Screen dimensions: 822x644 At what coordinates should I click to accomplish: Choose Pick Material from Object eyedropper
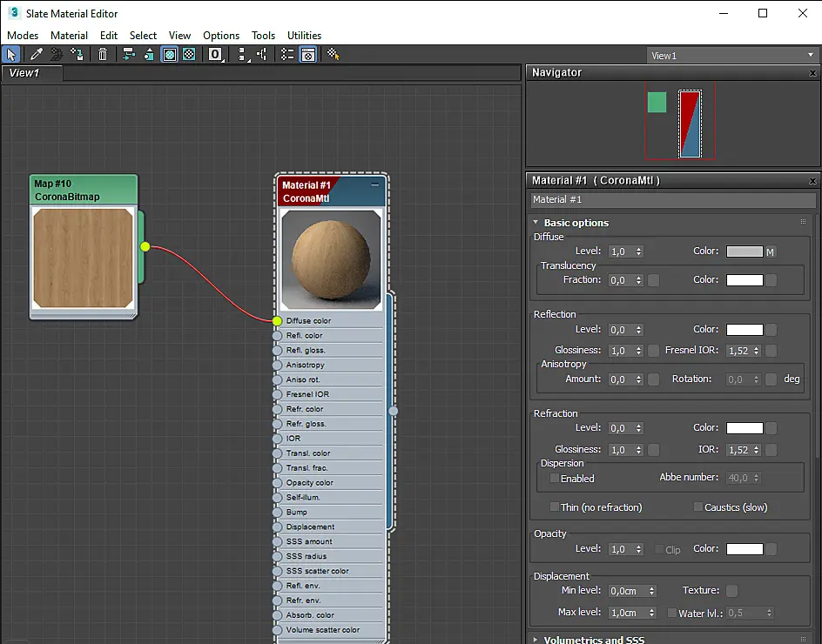(37, 54)
